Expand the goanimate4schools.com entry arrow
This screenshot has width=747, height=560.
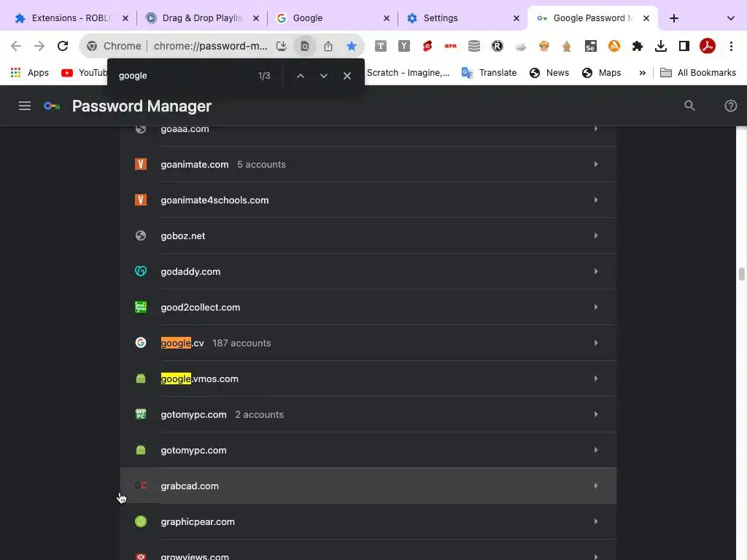click(595, 200)
